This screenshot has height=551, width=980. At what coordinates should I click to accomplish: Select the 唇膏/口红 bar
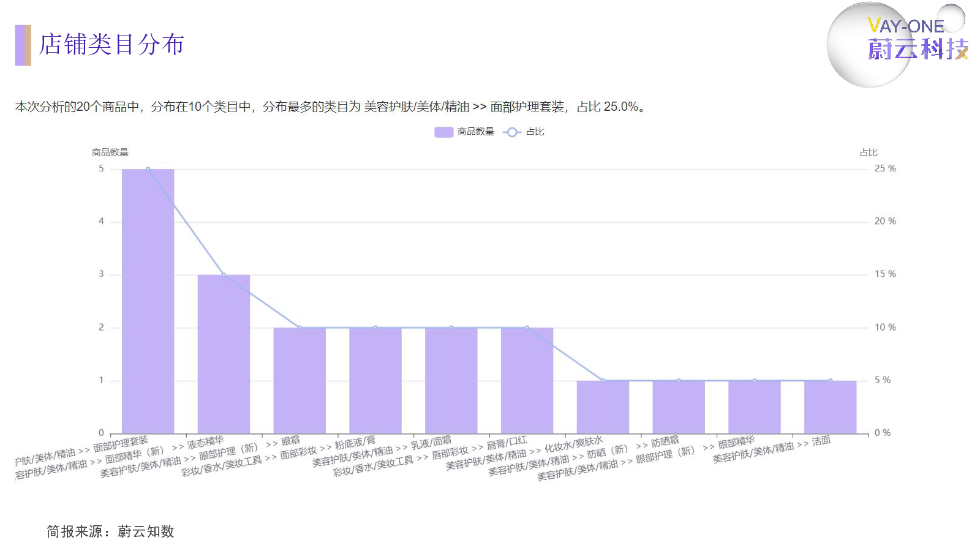527,381
